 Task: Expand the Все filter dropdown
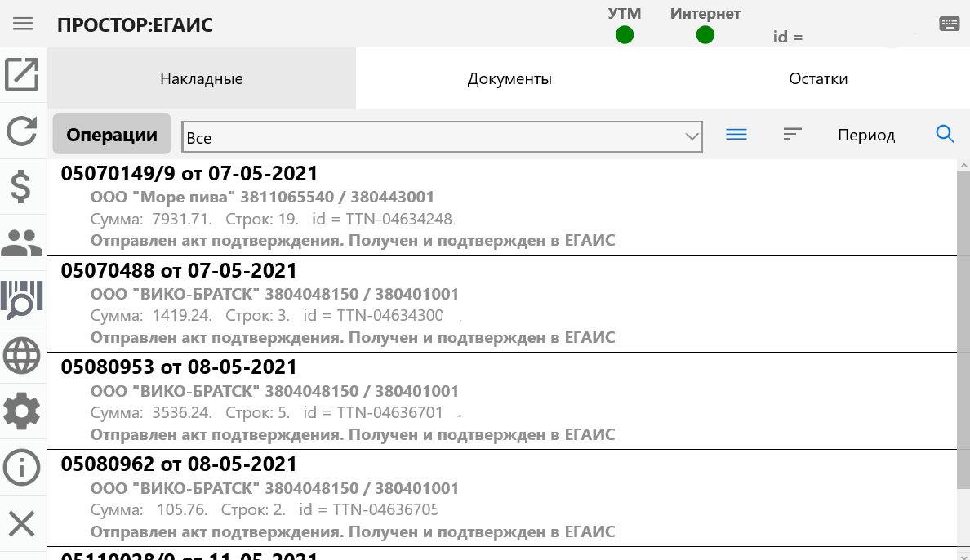[x=690, y=136]
